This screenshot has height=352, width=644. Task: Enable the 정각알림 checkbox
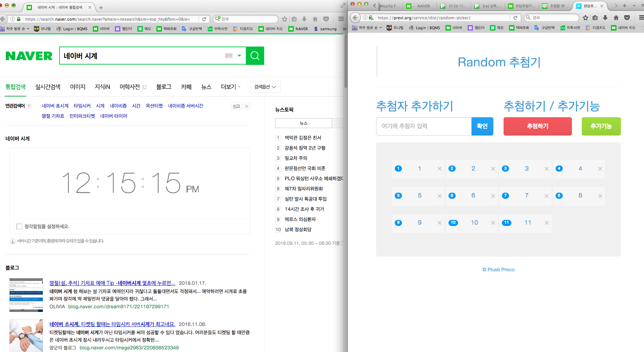19,226
